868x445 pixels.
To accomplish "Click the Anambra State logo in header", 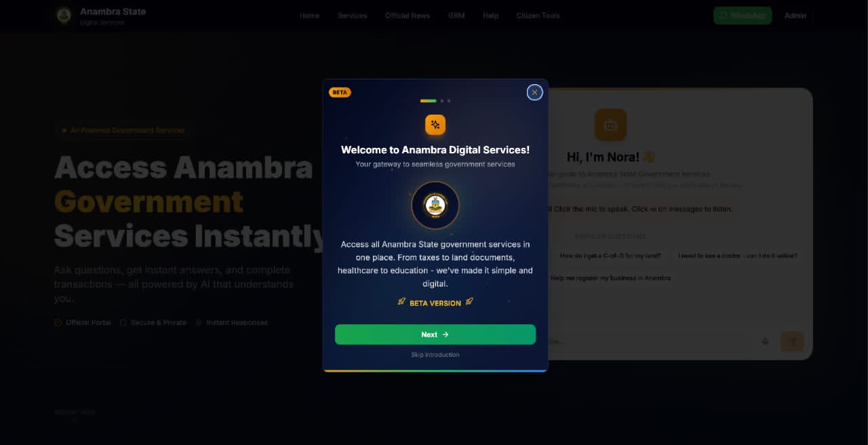I will click(x=64, y=16).
